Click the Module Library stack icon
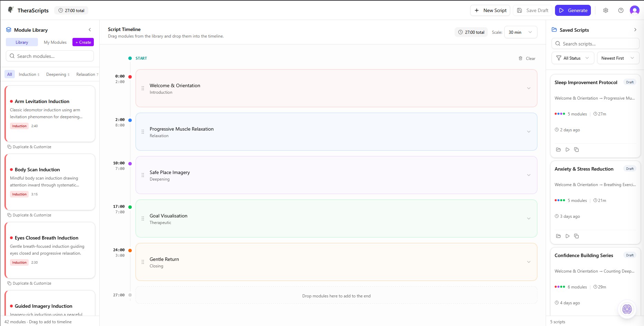Image resolution: width=644 pixels, height=326 pixels. [x=8, y=30]
